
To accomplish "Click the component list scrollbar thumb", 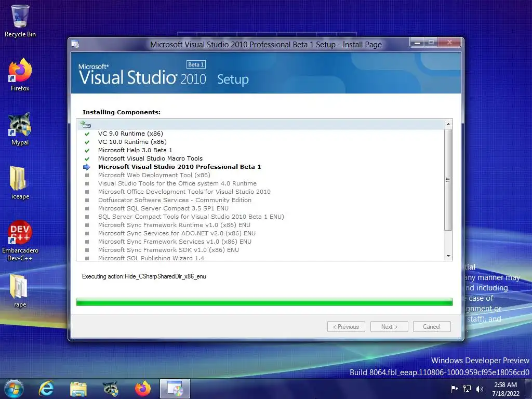I will click(x=448, y=180).
